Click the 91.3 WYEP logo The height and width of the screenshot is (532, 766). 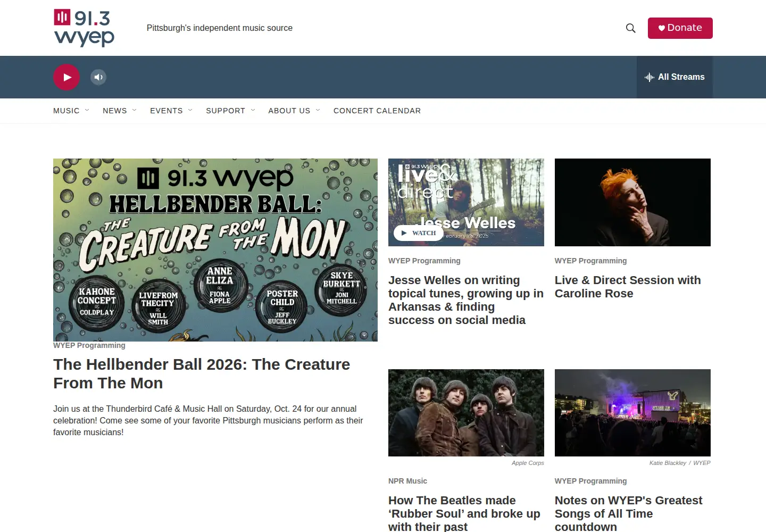84,28
